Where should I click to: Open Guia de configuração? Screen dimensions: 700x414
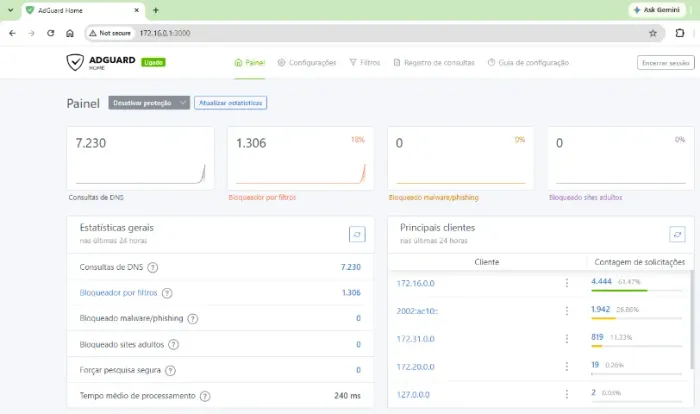click(528, 63)
